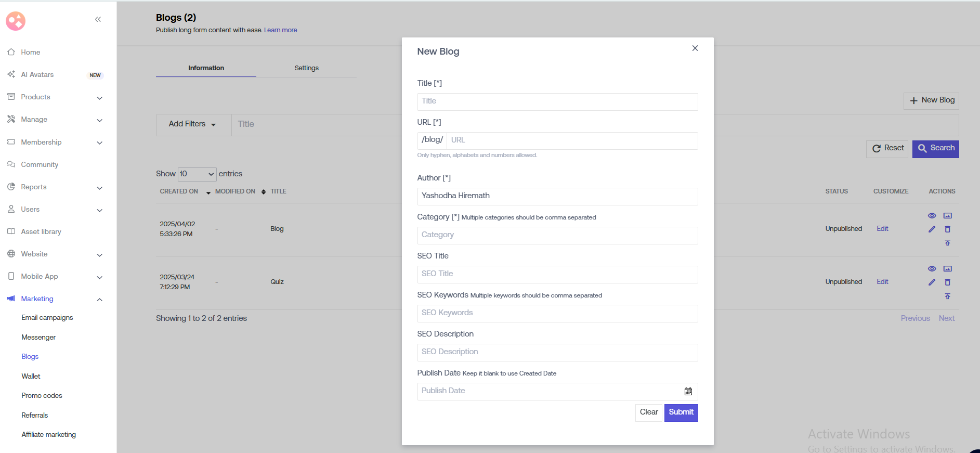
Task: Switch to the Settings tab
Action: click(306, 68)
